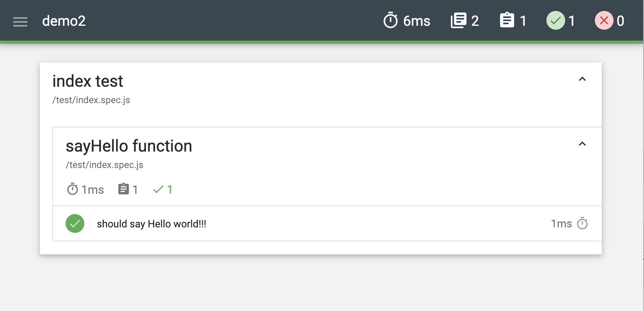Click the suites count icon in header
This screenshot has width=644, height=311.
tap(459, 20)
